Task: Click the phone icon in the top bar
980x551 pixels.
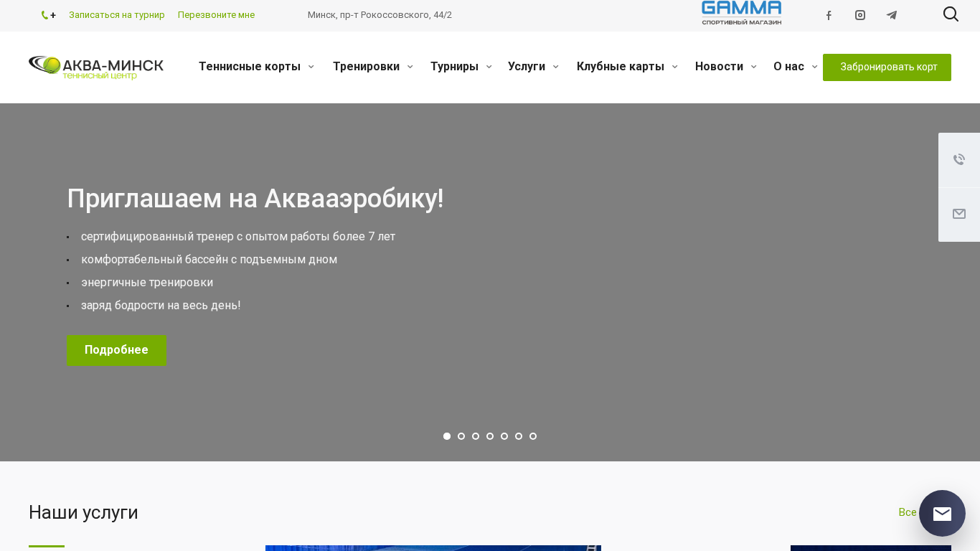Action: (x=44, y=15)
